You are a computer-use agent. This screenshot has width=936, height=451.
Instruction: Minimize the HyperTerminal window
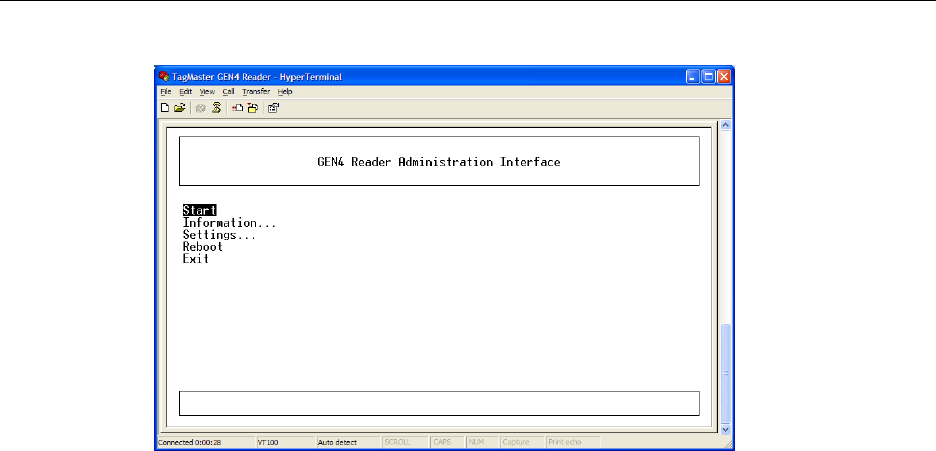692,76
